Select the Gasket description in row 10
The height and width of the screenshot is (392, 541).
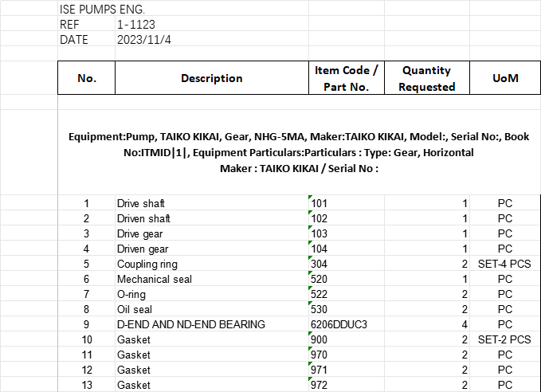pos(211,339)
